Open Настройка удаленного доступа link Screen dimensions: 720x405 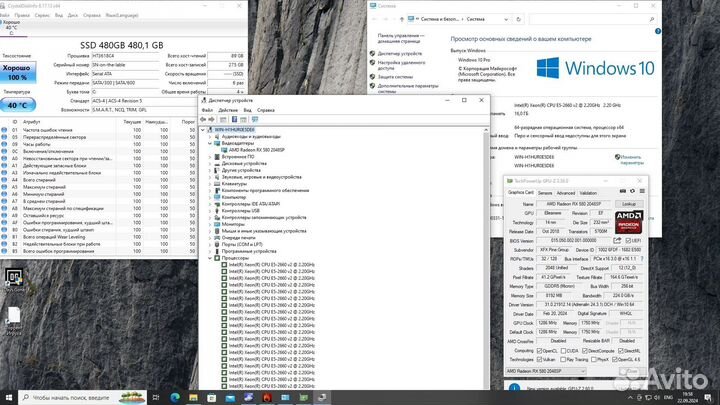pos(401,65)
